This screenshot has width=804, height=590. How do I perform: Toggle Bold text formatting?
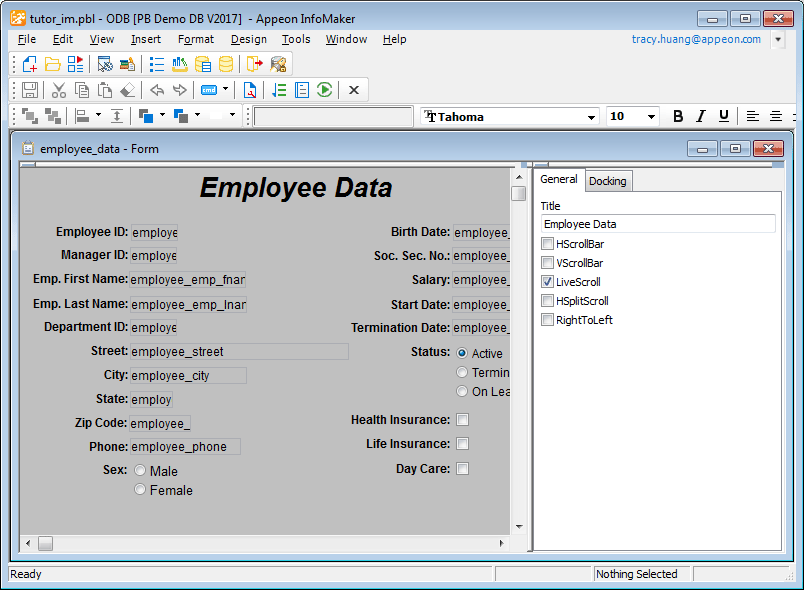coord(678,116)
